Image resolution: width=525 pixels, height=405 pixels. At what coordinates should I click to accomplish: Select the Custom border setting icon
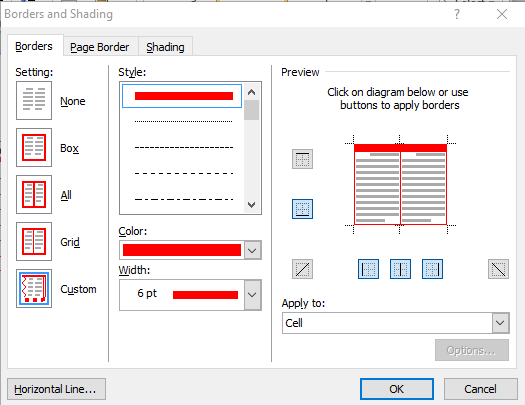tap(34, 288)
